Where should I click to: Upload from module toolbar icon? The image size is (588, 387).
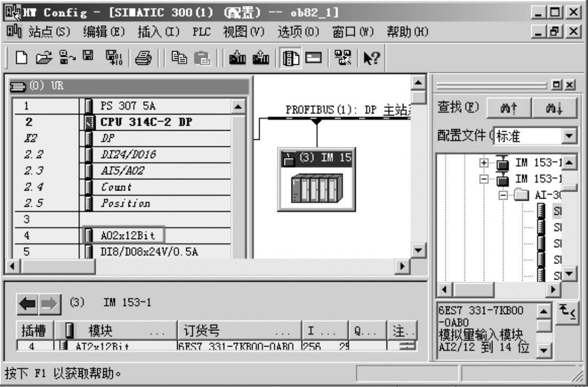(x=261, y=58)
